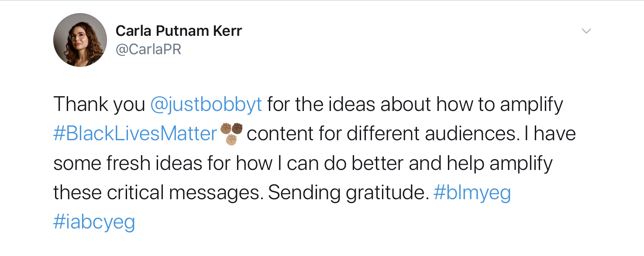Click the upper-left medium-brown raised fist emoji
644x256 pixels.
click(x=226, y=128)
